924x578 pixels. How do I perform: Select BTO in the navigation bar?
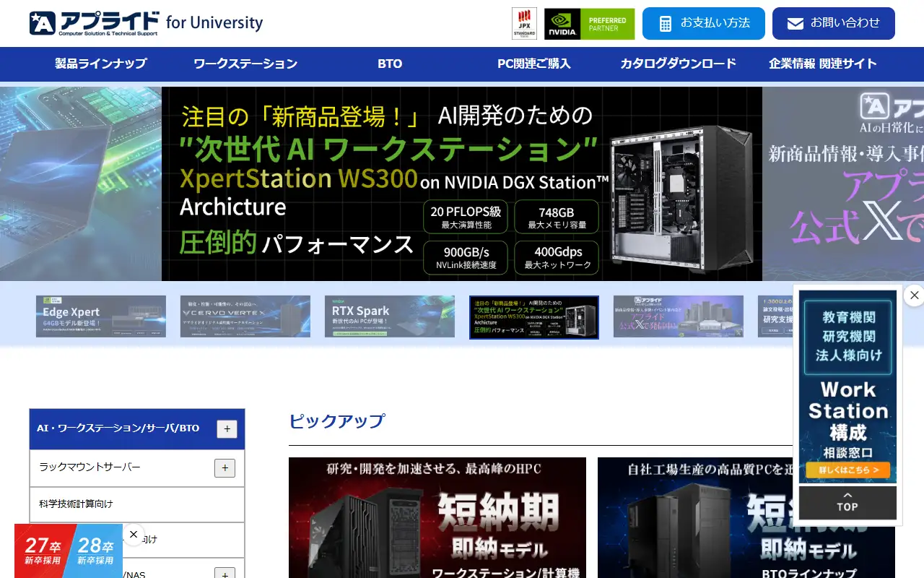(390, 64)
